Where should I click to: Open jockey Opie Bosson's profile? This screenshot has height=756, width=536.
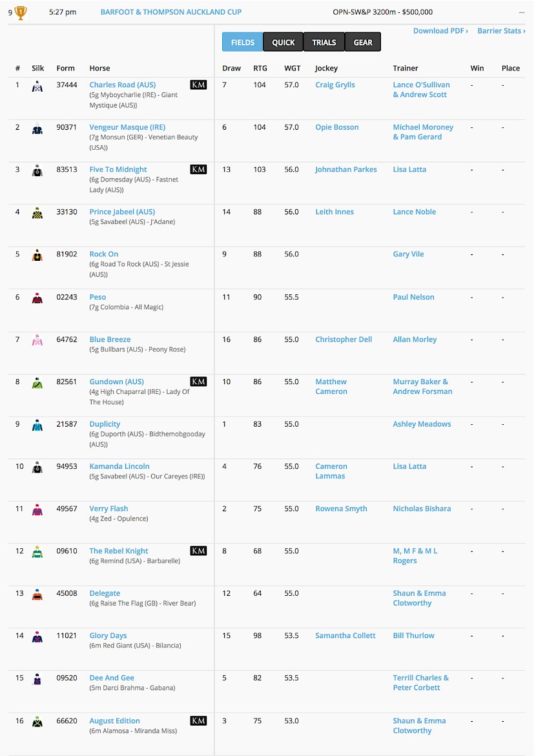[336, 127]
